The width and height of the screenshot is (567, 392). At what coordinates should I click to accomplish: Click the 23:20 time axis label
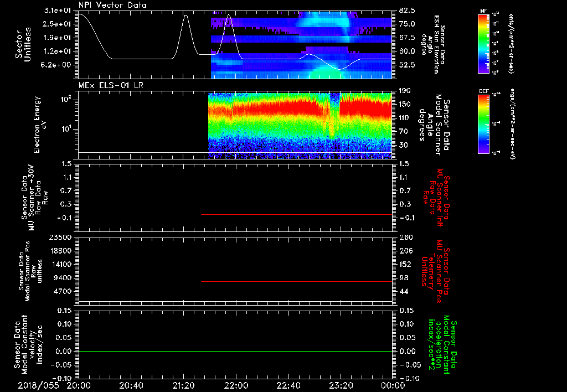pos(341,385)
